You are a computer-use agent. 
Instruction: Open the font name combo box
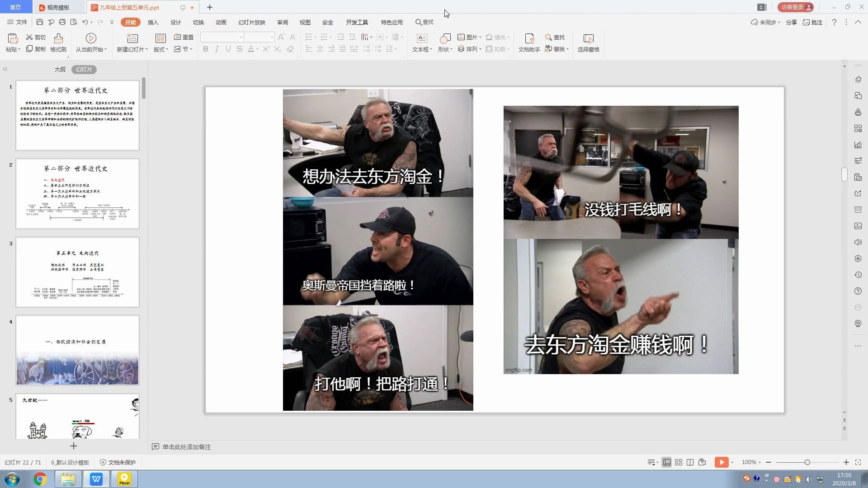point(222,37)
